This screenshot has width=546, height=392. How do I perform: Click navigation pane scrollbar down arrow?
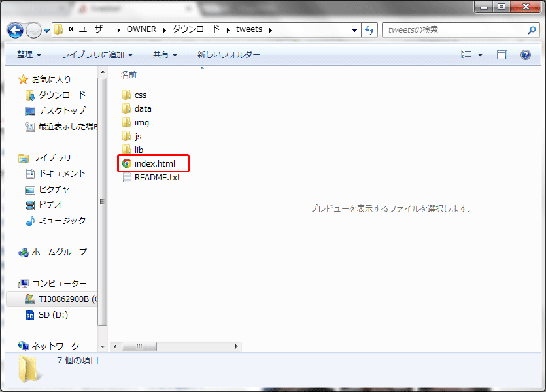click(103, 346)
